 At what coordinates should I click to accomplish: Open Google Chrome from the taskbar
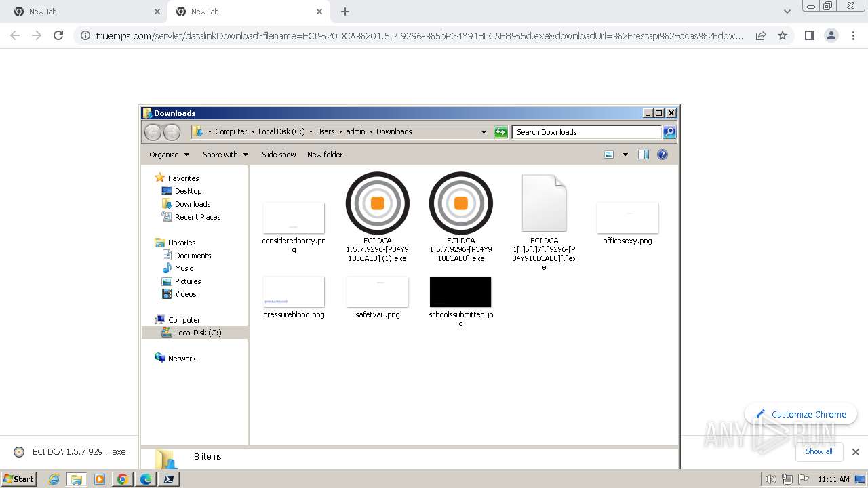(x=123, y=479)
